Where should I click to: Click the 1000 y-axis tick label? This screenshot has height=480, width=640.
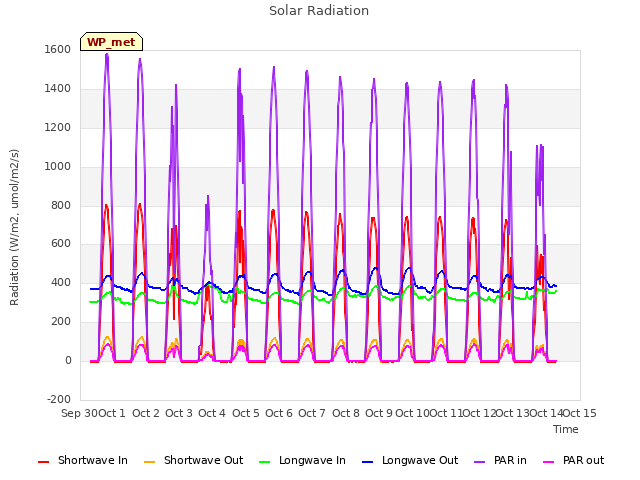click(58, 166)
